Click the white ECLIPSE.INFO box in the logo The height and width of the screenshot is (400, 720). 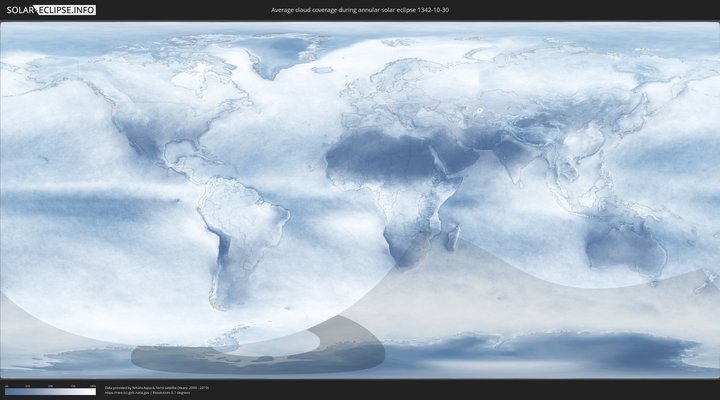point(67,9)
